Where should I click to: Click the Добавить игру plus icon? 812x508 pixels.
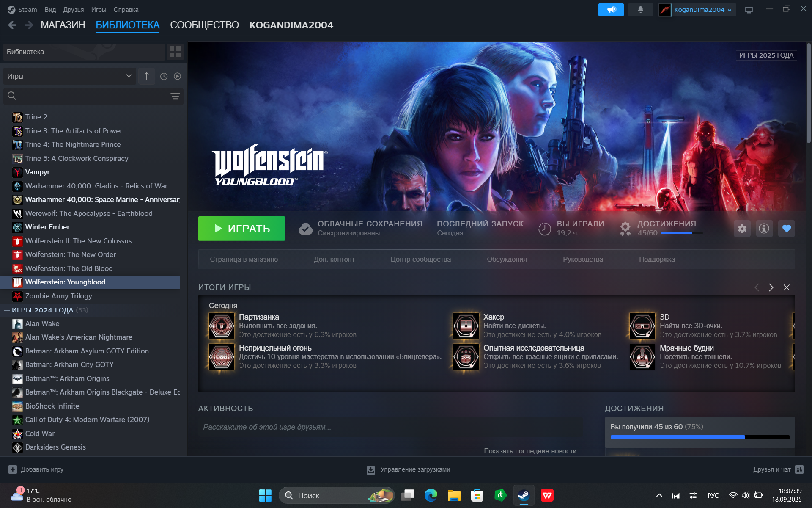(13, 469)
